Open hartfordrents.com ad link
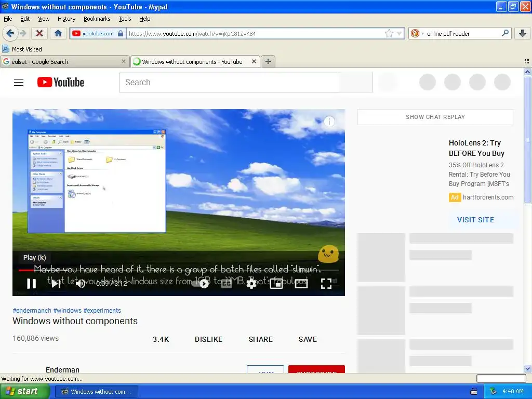Viewport: 532px width, 399px height. (488, 197)
